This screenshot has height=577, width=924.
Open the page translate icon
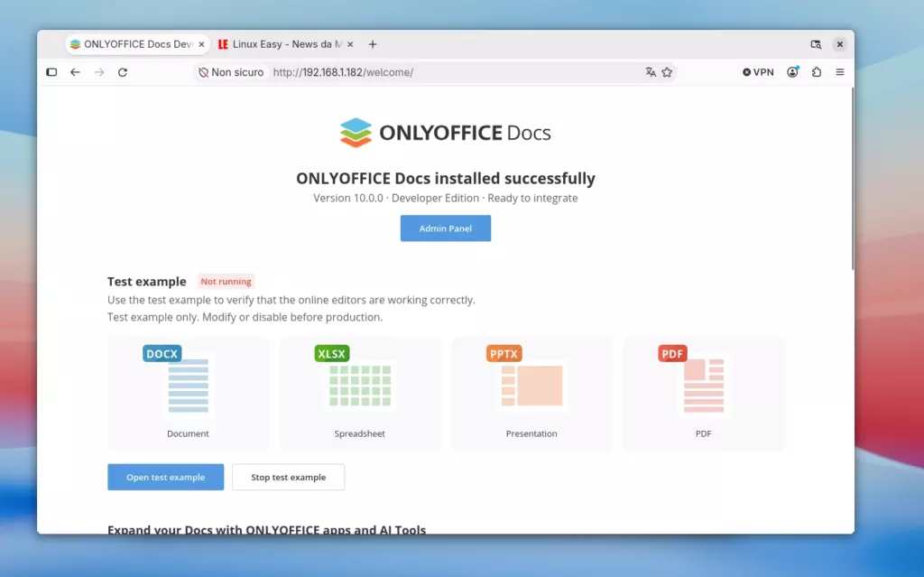(x=651, y=72)
